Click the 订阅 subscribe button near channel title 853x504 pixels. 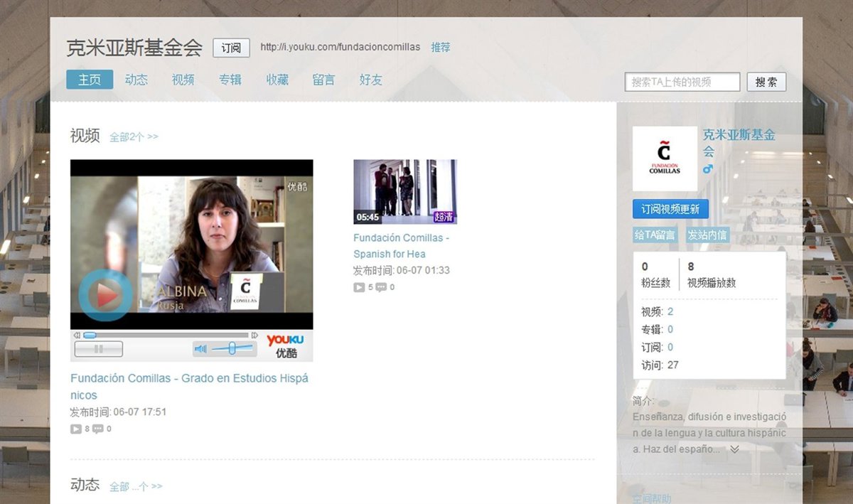tap(231, 48)
